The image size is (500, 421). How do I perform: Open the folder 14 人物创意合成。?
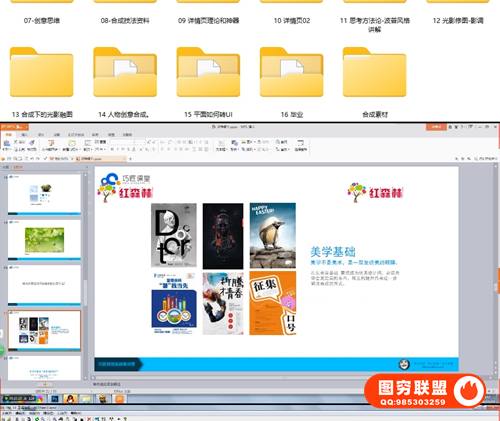[125, 83]
